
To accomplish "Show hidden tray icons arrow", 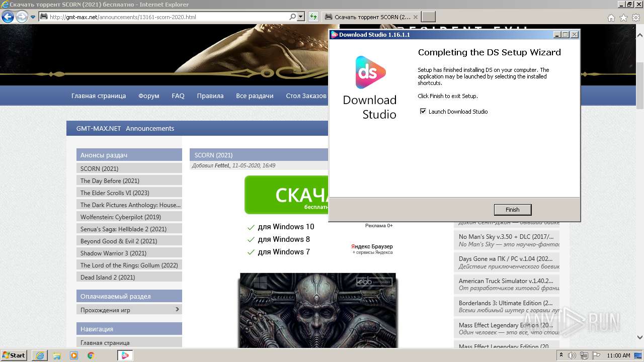I will 561,355.
